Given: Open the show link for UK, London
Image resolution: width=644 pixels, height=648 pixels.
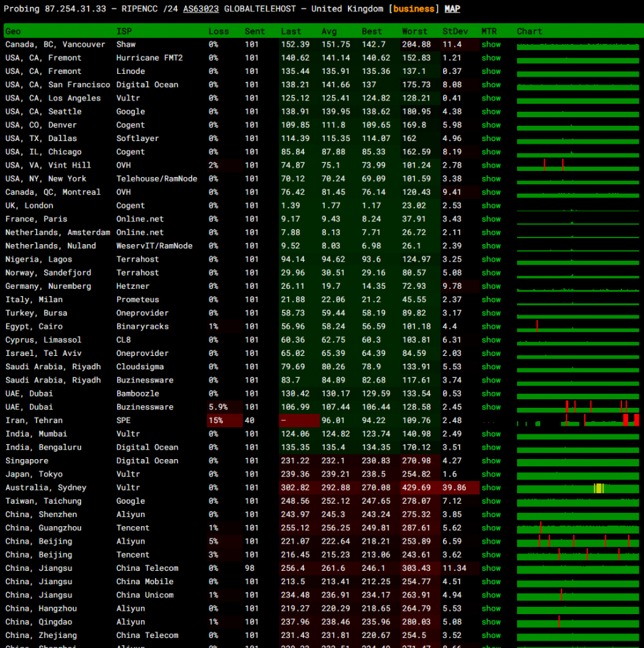Looking at the screenshot, I should (491, 206).
